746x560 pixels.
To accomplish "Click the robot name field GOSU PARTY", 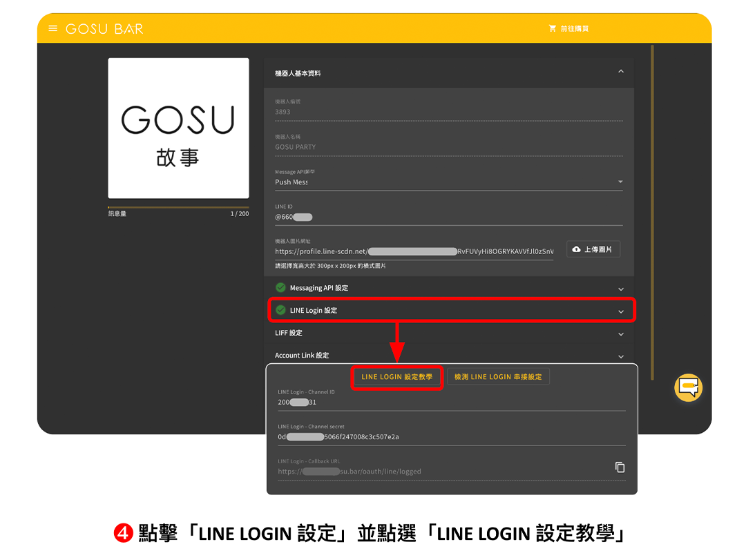I will pyautogui.click(x=449, y=147).
